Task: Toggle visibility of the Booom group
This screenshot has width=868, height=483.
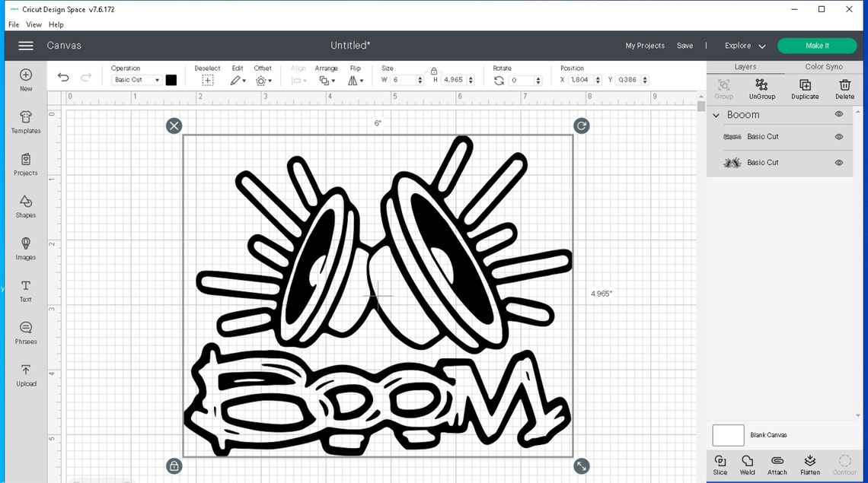Action: point(838,114)
